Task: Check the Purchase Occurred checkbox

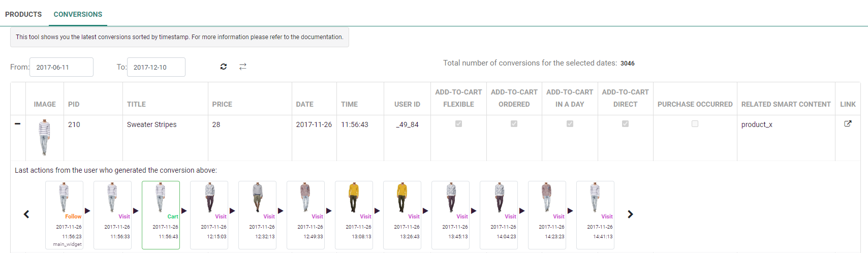Action: pyautogui.click(x=695, y=123)
